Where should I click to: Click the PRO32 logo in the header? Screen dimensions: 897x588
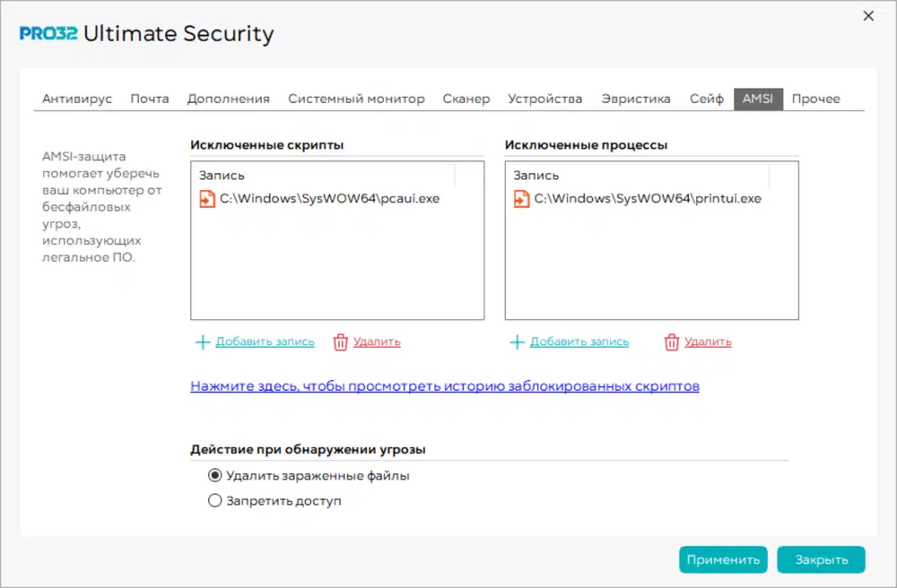tap(49, 35)
